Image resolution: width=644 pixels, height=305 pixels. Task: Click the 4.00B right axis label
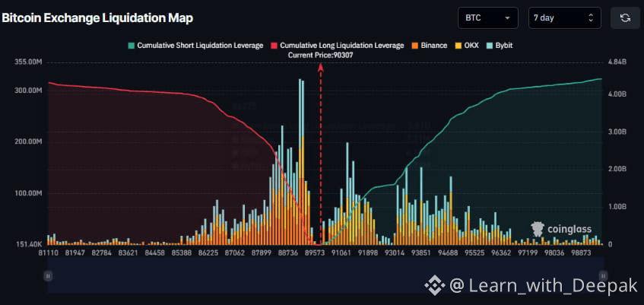pyautogui.click(x=616, y=94)
